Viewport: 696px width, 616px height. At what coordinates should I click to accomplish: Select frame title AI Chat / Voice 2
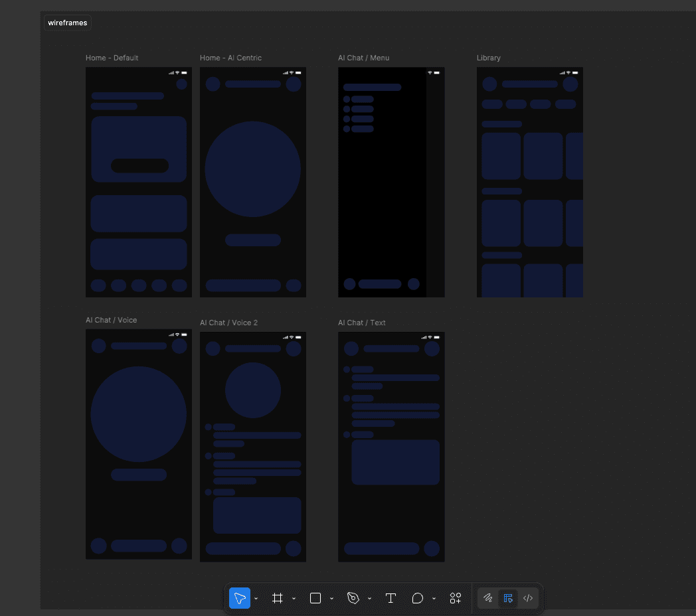(x=228, y=323)
